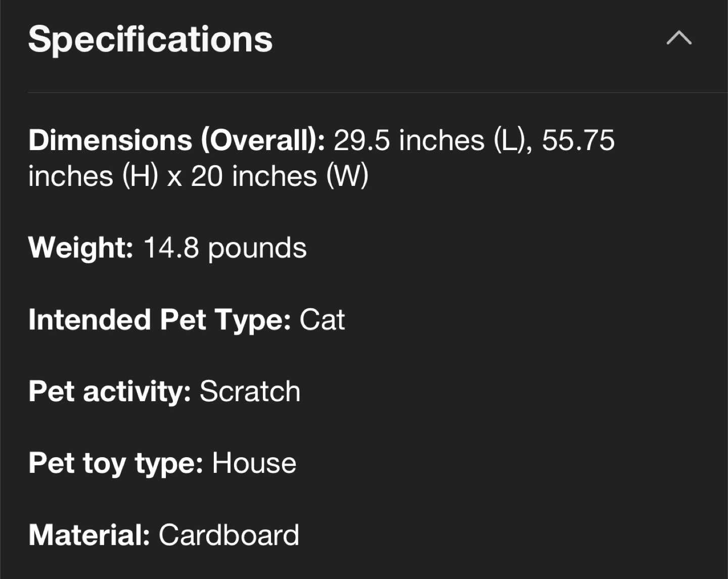
Task: Click the Cardboard material value
Action: [x=229, y=535]
